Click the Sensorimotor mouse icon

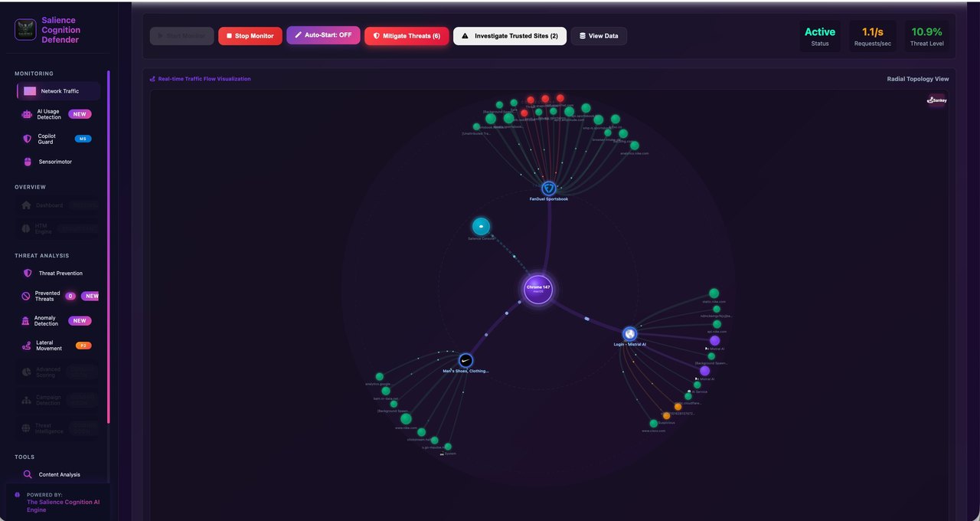coord(28,162)
